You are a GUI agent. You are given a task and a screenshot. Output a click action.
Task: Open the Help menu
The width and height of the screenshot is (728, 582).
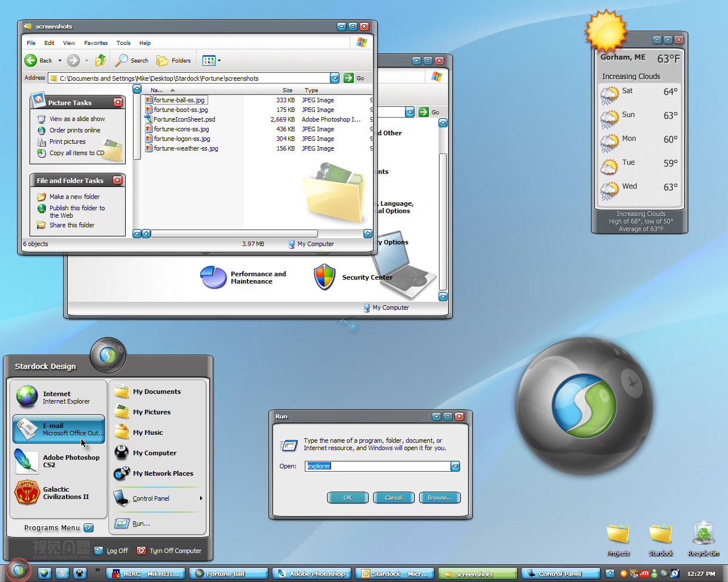[x=145, y=43]
